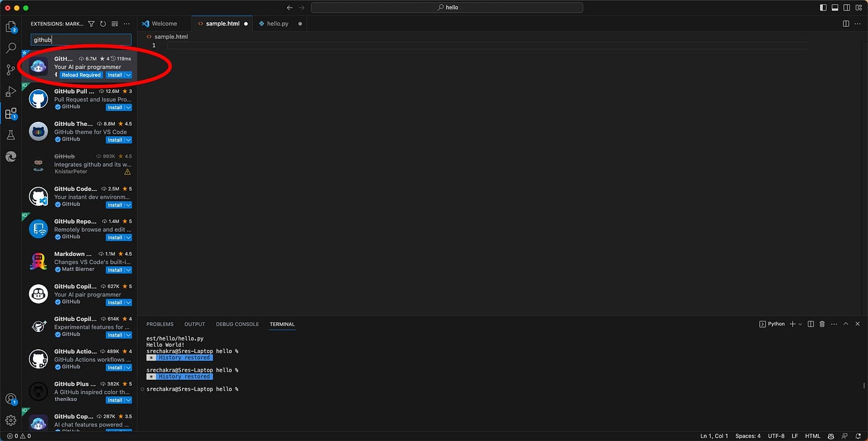Open the Accounts icon in activity bar
Viewport: 868px width, 441px height.
(x=11, y=400)
